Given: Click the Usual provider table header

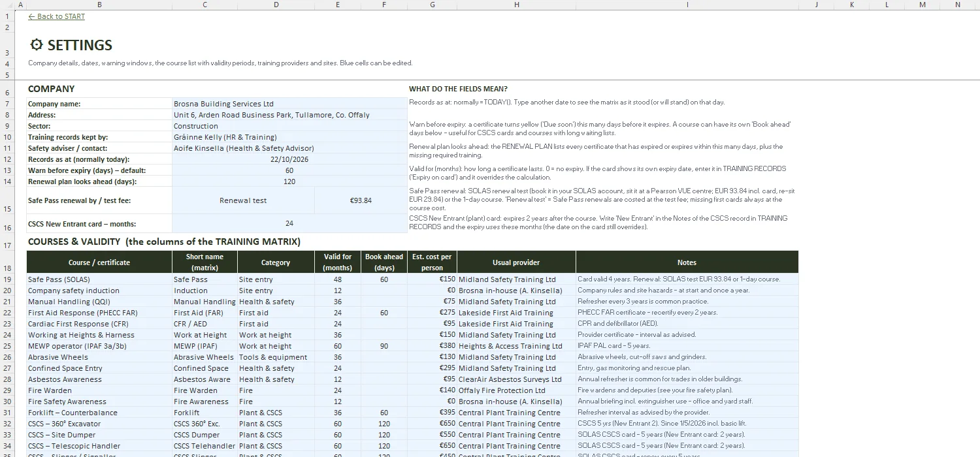Looking at the screenshot, I should click(x=516, y=262).
